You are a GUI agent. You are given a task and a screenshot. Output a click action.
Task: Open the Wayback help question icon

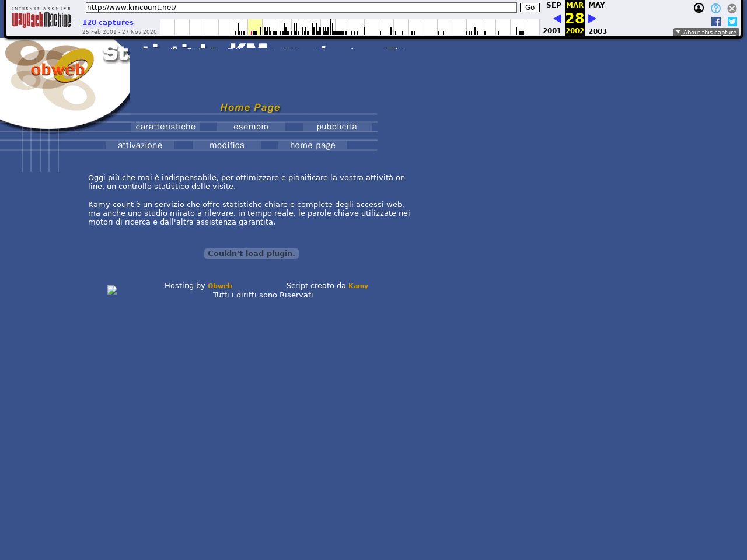click(715, 8)
